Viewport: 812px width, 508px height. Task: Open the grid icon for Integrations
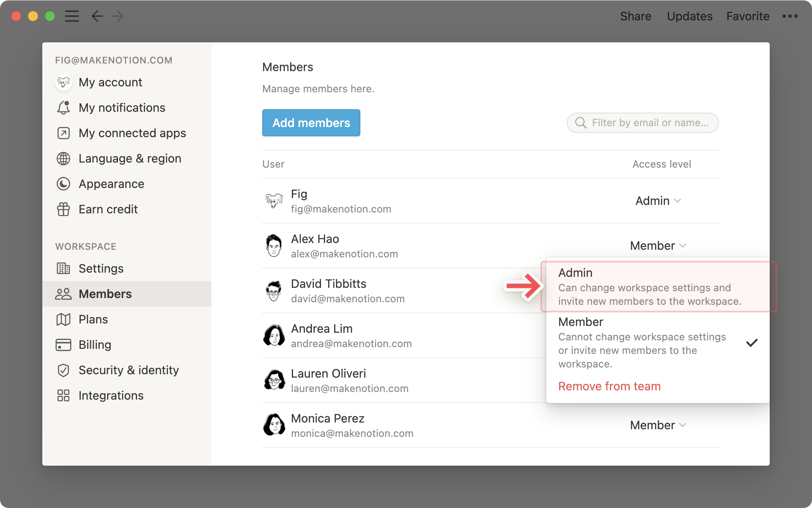pos(63,395)
